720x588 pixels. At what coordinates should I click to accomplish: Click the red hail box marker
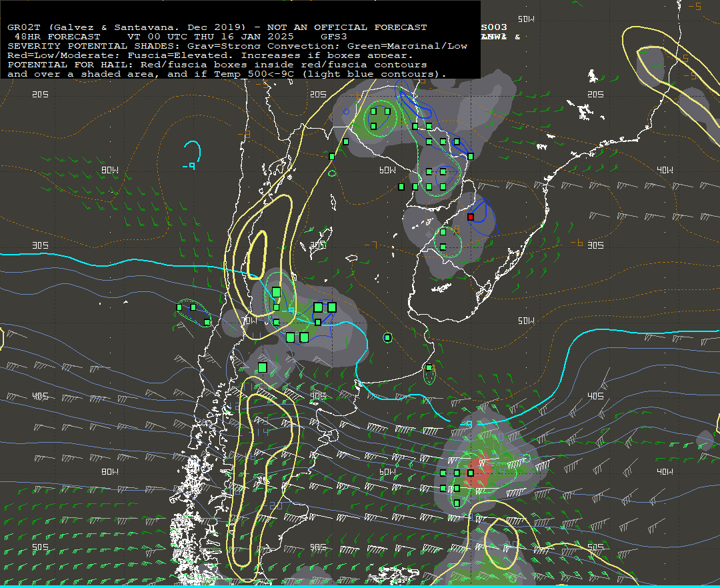(471, 217)
